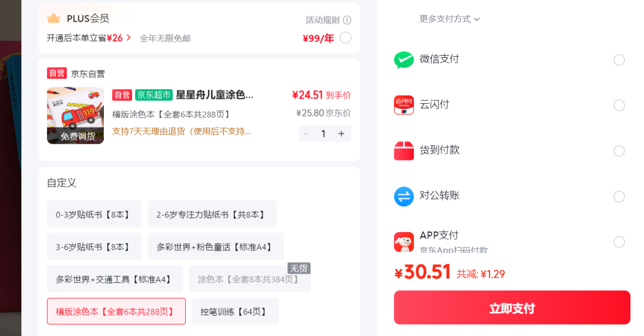Click the JD APP支付 dog icon
The height and width of the screenshot is (336, 644).
403,242
